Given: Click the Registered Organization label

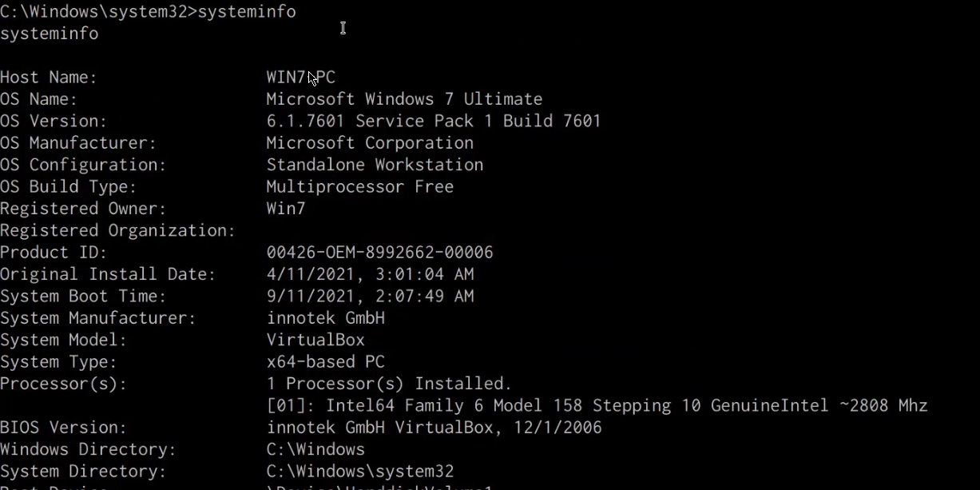Looking at the screenshot, I should tap(117, 231).
